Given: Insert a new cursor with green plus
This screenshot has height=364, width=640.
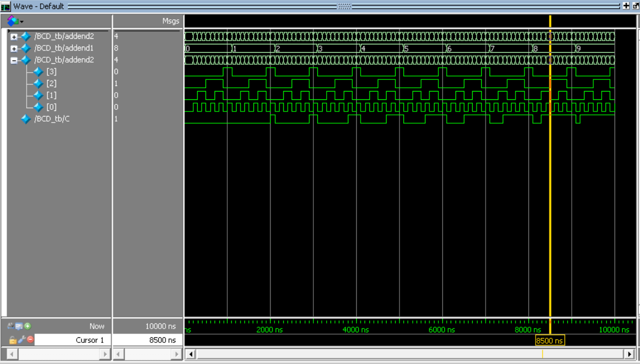Looking at the screenshot, I should [x=27, y=326].
